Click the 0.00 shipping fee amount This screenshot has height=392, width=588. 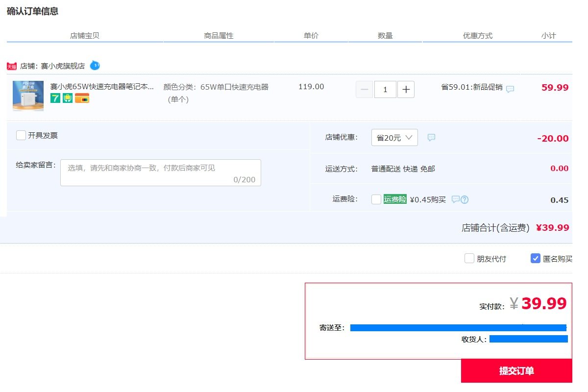(x=560, y=169)
